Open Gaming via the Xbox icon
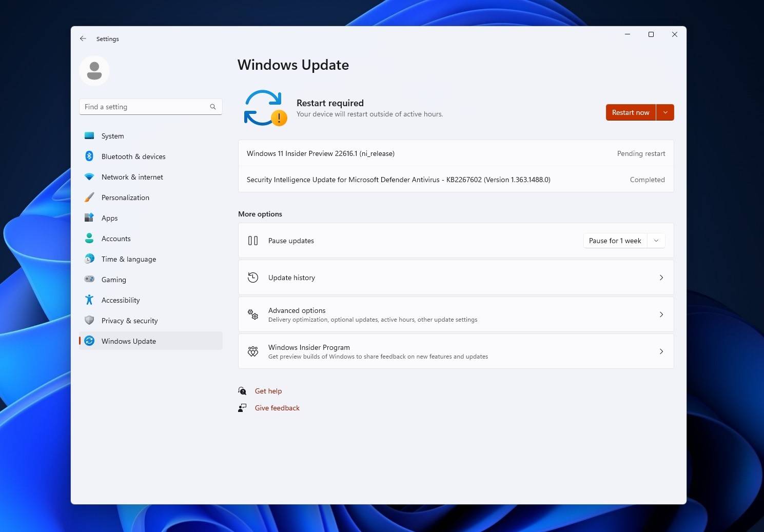 pyautogui.click(x=89, y=279)
